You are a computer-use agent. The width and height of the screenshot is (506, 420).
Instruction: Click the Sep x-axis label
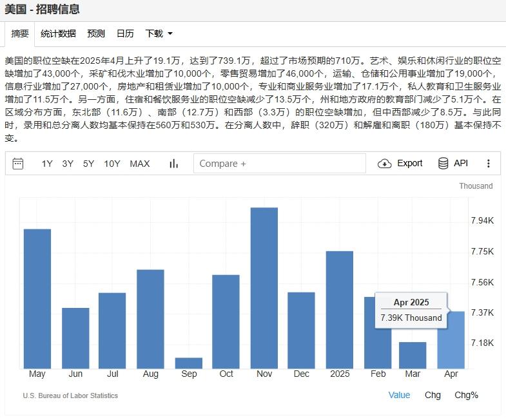(x=189, y=374)
